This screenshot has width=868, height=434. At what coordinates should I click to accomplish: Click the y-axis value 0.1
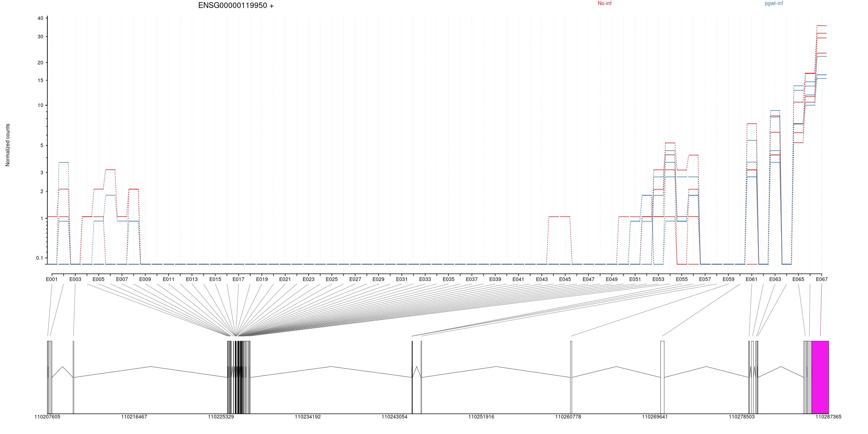click(39, 258)
